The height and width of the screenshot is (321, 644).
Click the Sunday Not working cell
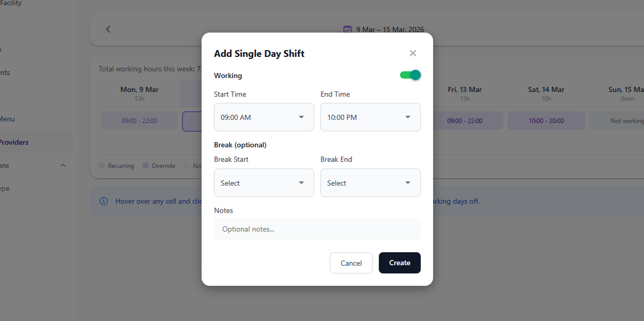point(626,121)
